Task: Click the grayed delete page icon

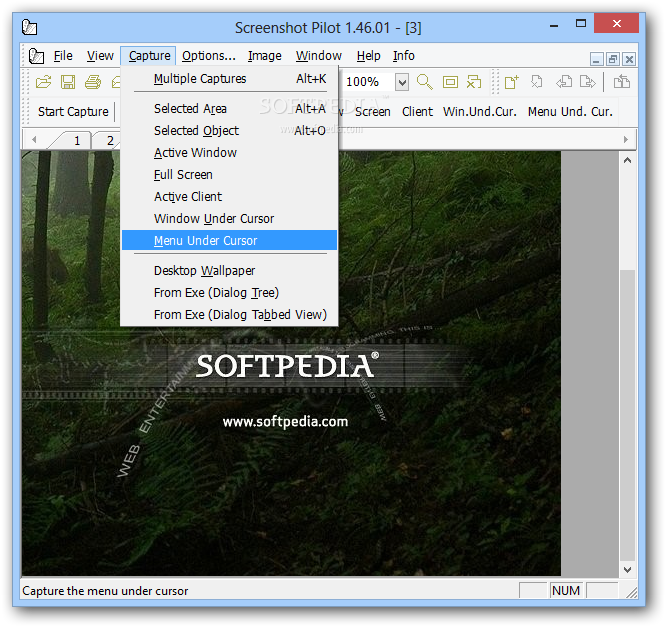Action: click(x=537, y=82)
